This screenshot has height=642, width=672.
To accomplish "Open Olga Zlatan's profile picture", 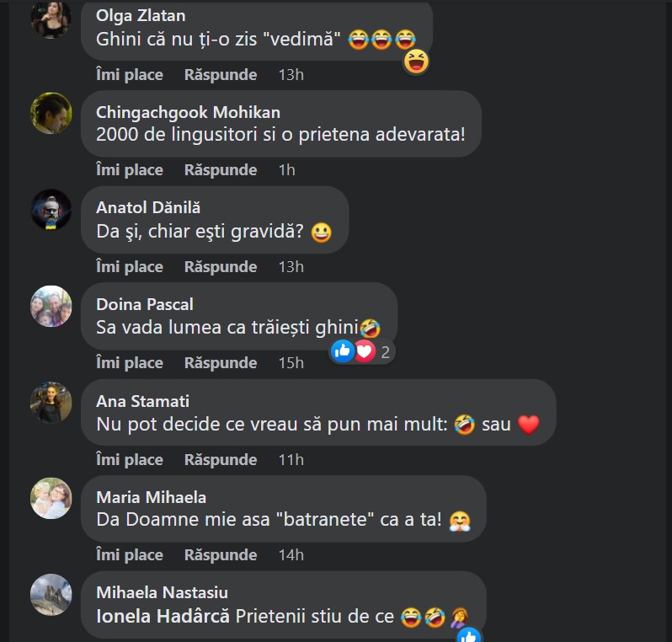I will click(51, 18).
